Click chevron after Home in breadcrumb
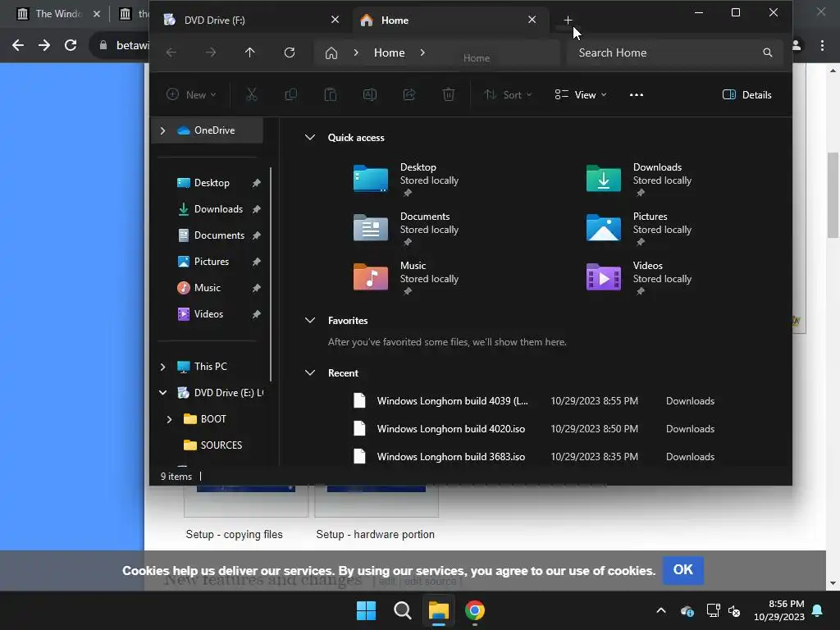 (x=422, y=52)
